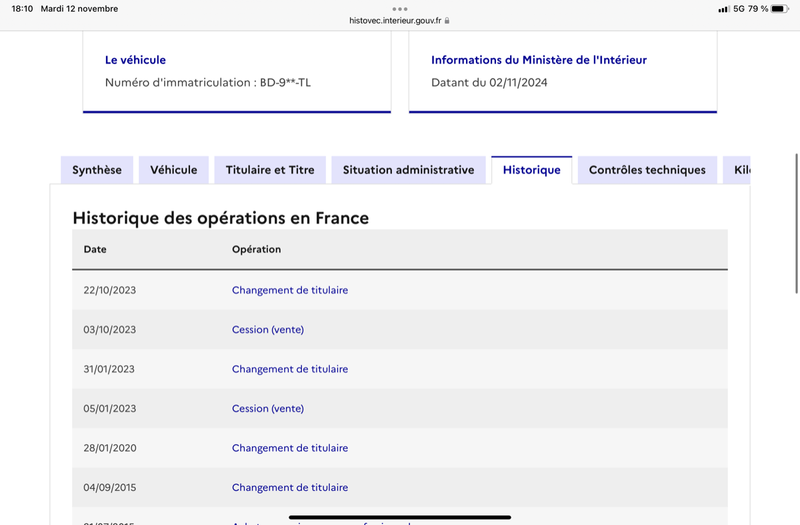
Task: Tap the 18:10 clock in status bar
Action: pos(22,9)
